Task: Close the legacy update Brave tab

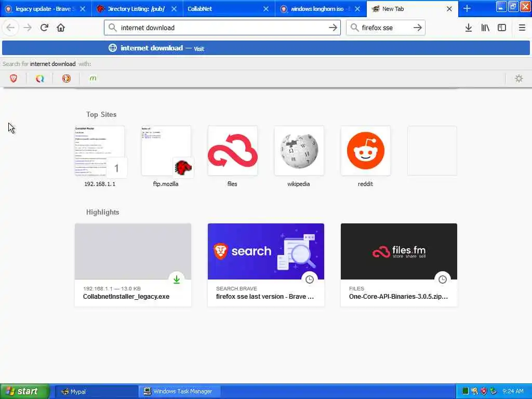Action: [83, 9]
